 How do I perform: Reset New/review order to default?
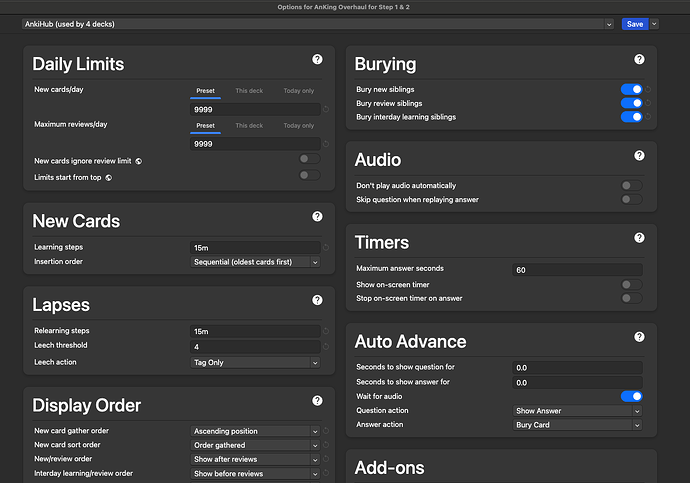326,459
